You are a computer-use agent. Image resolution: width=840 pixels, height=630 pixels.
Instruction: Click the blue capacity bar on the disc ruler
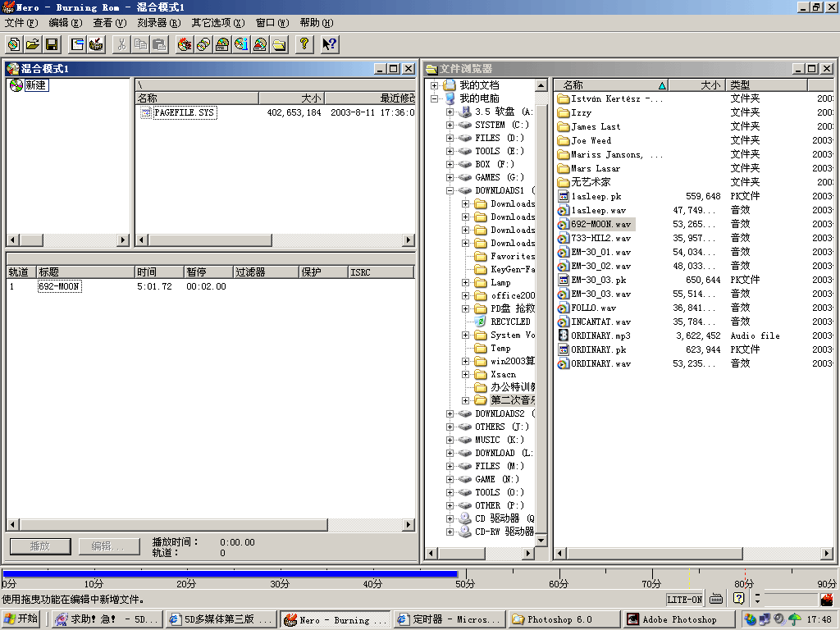pyautogui.click(x=230, y=573)
